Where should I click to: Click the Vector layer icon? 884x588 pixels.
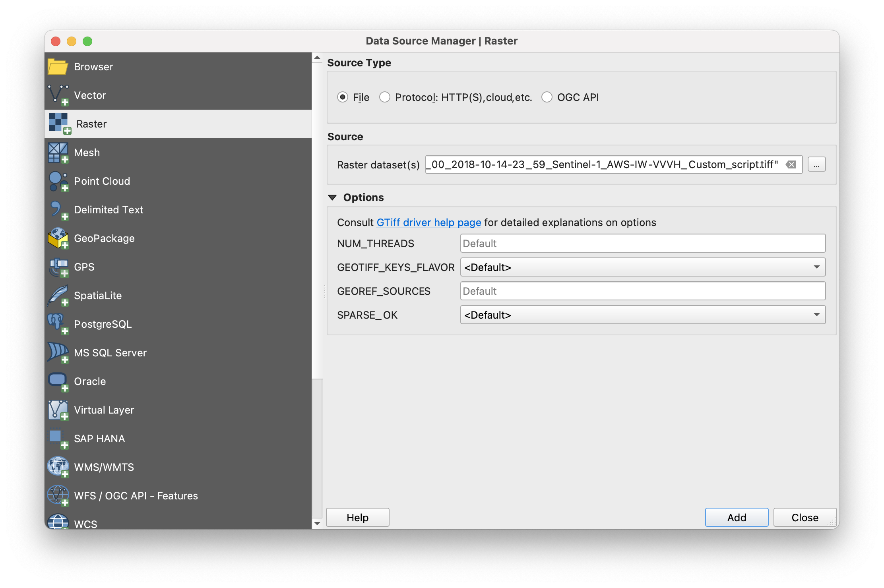tap(58, 95)
